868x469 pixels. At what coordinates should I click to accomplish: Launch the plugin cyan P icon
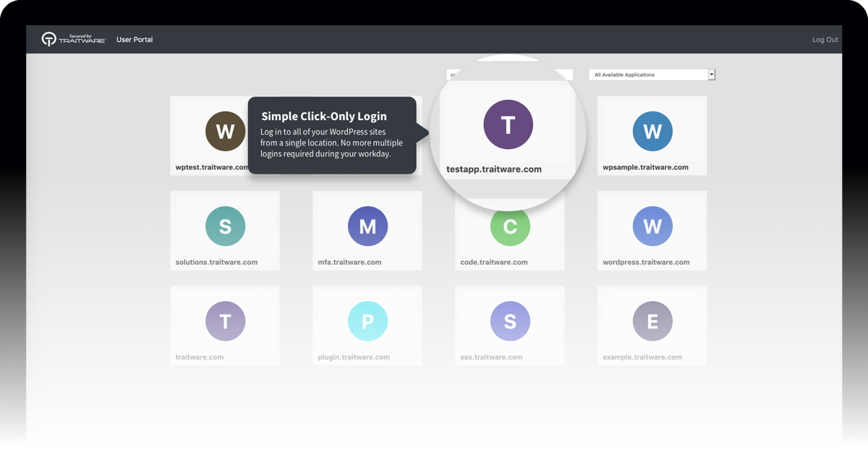tap(367, 321)
